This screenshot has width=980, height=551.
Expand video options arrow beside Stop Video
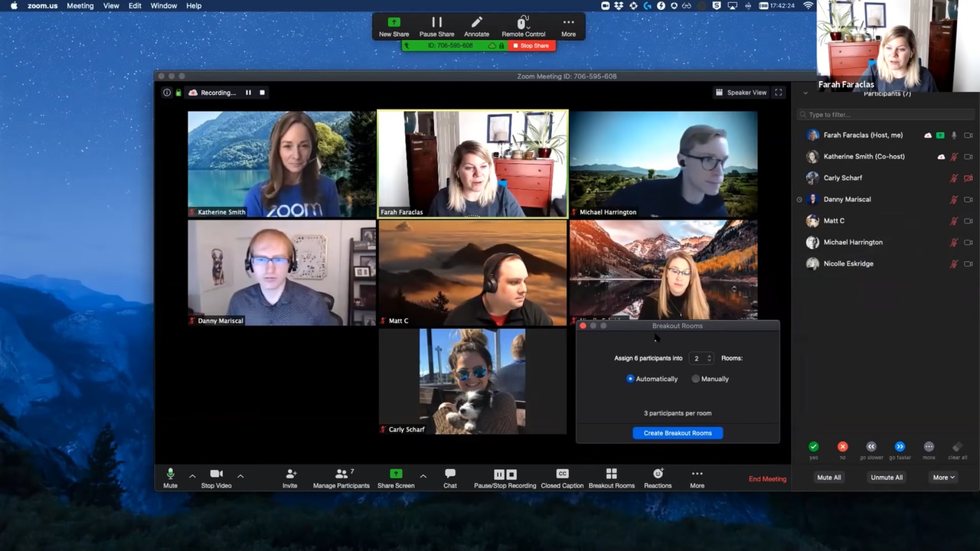pyautogui.click(x=240, y=476)
